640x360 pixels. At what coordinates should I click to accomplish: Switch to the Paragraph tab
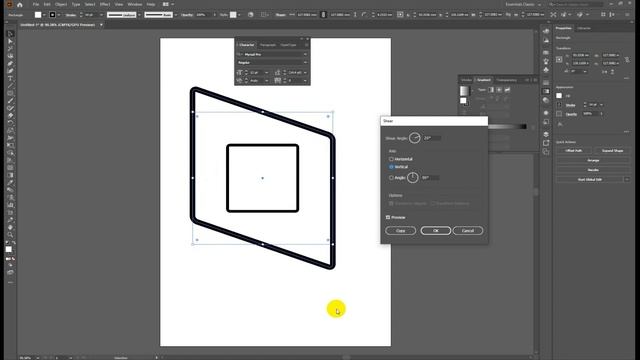tap(268, 45)
